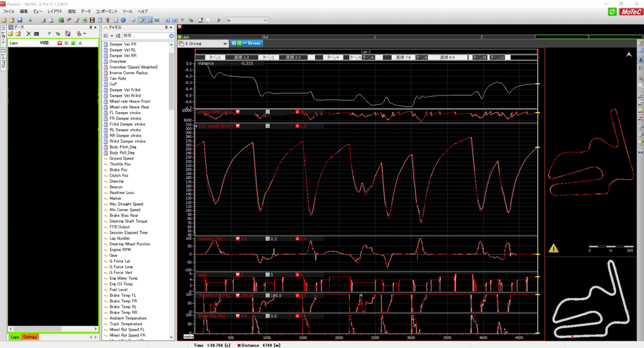644x348 pixels.
Task: Start playback with the green play arrow
Action: [218, 20]
